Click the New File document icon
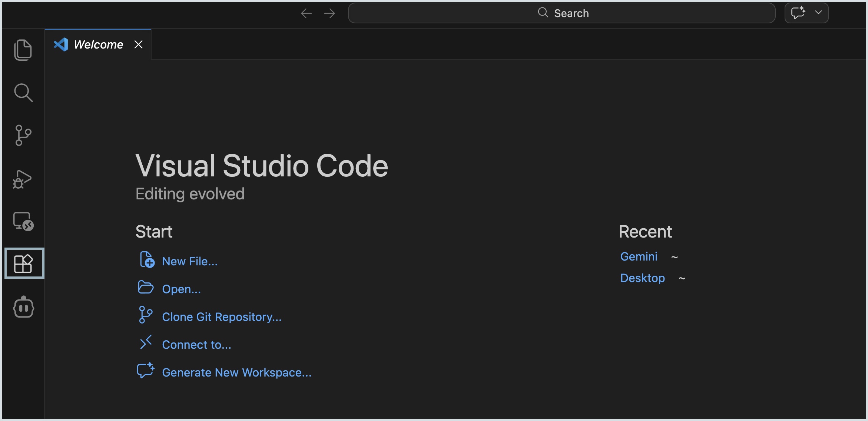Screen dimensions: 868x421 (x=147, y=259)
